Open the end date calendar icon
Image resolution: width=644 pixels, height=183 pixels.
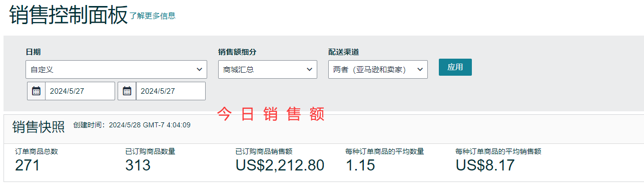[127, 91]
